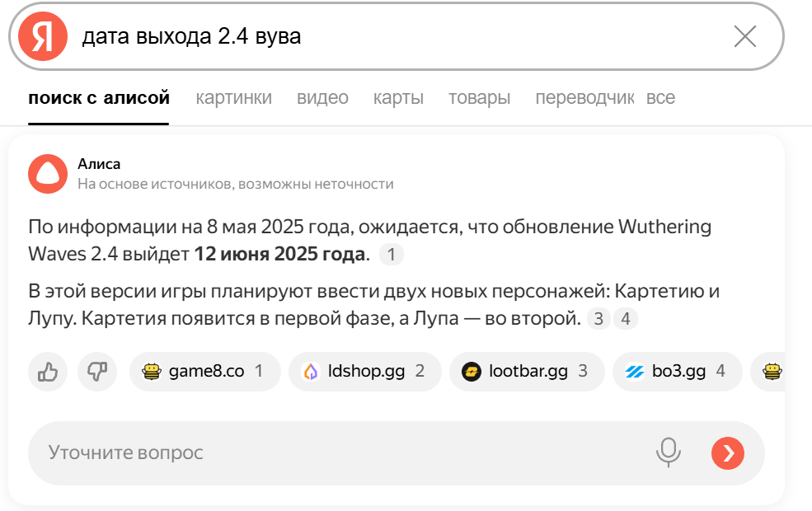Viewport: 812px width, 511px height.
Task: Send the follow-up with the red arrow button
Action: tap(728, 453)
